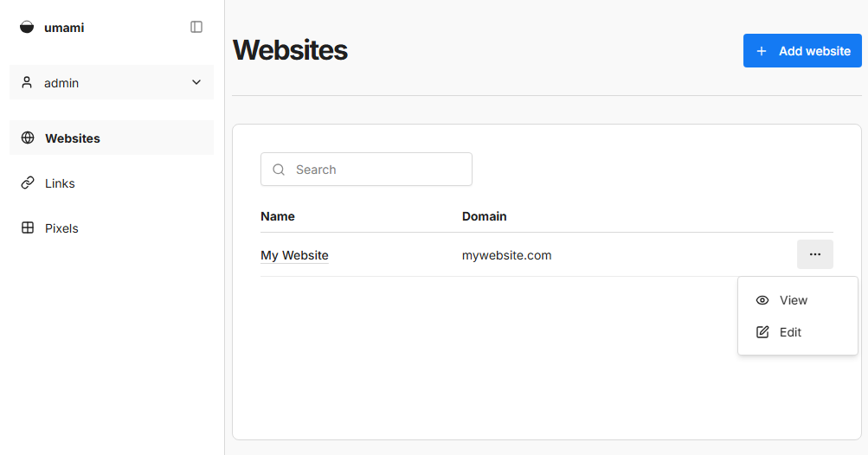Choose Edit from the actions menu
The width and height of the screenshot is (868, 455).
[x=790, y=332]
